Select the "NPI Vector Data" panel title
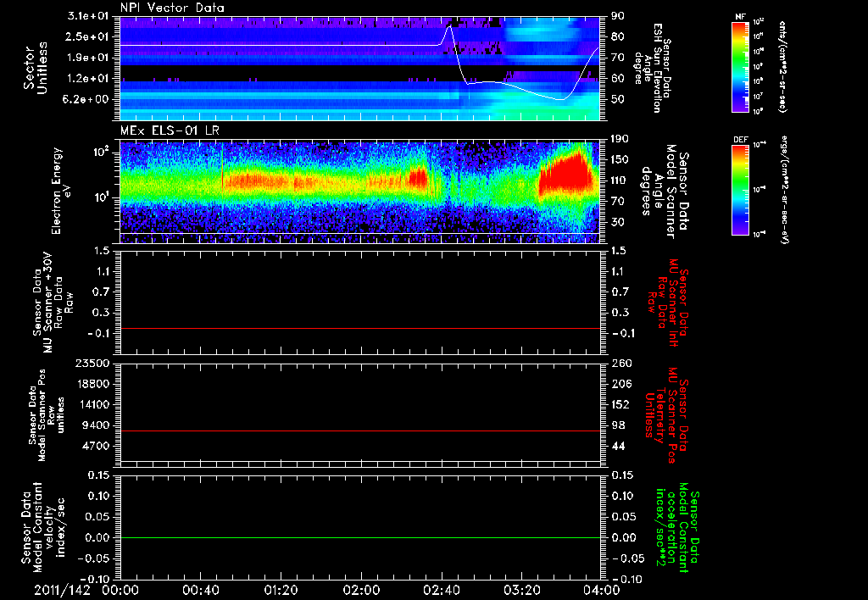Screen dimensions: 868x600 (x=172, y=8)
